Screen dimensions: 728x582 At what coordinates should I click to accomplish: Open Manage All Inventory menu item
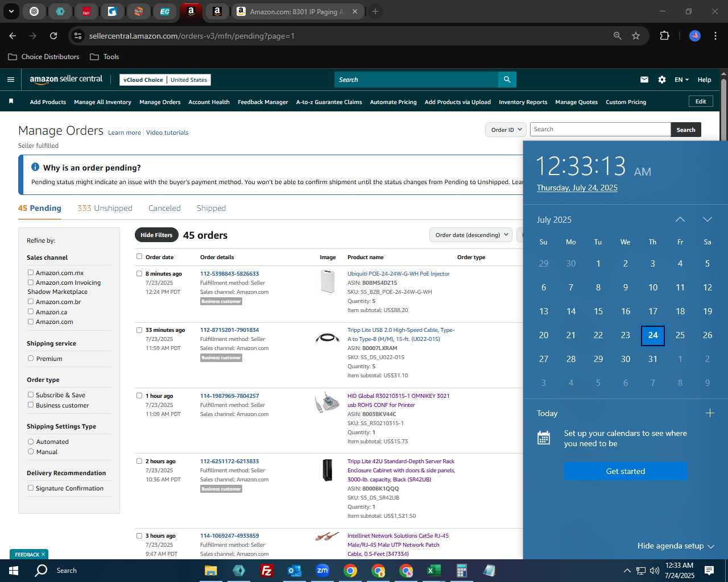(102, 102)
